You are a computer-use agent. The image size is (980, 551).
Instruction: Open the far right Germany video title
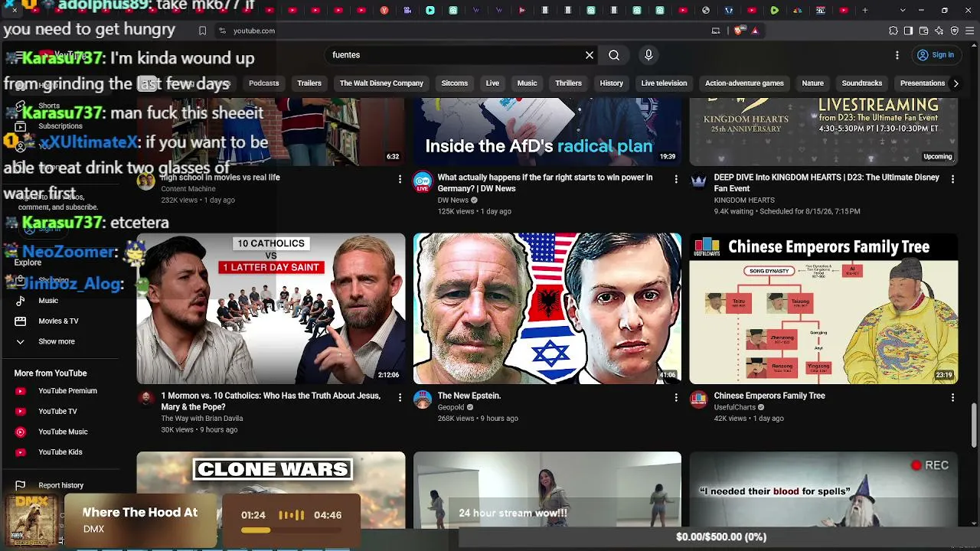[x=545, y=183]
